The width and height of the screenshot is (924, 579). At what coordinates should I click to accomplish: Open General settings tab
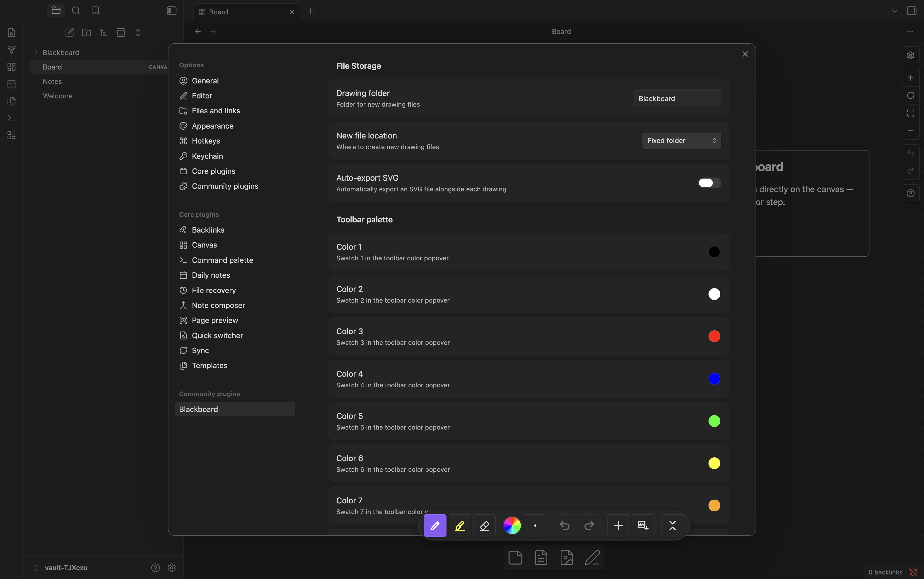coord(235,81)
